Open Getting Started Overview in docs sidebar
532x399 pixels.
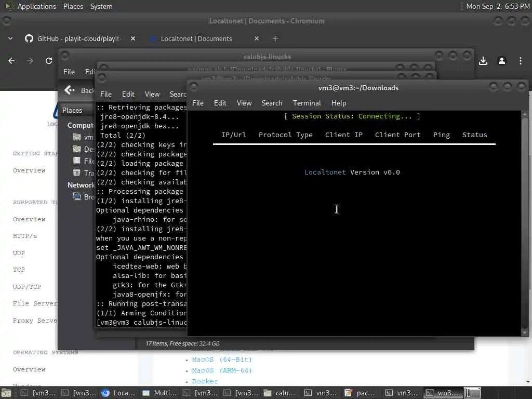pos(29,170)
